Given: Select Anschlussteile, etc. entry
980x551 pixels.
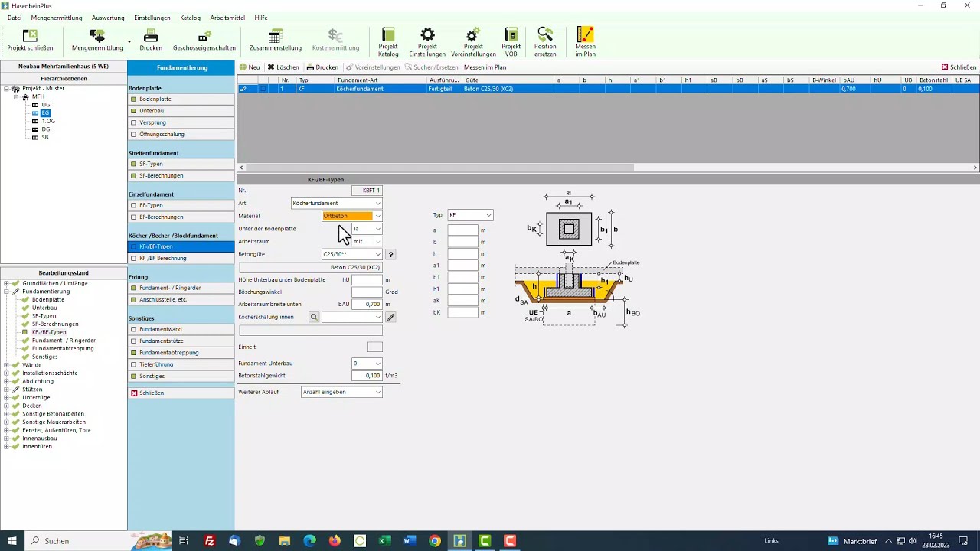Looking at the screenshot, I should pyautogui.click(x=181, y=300).
